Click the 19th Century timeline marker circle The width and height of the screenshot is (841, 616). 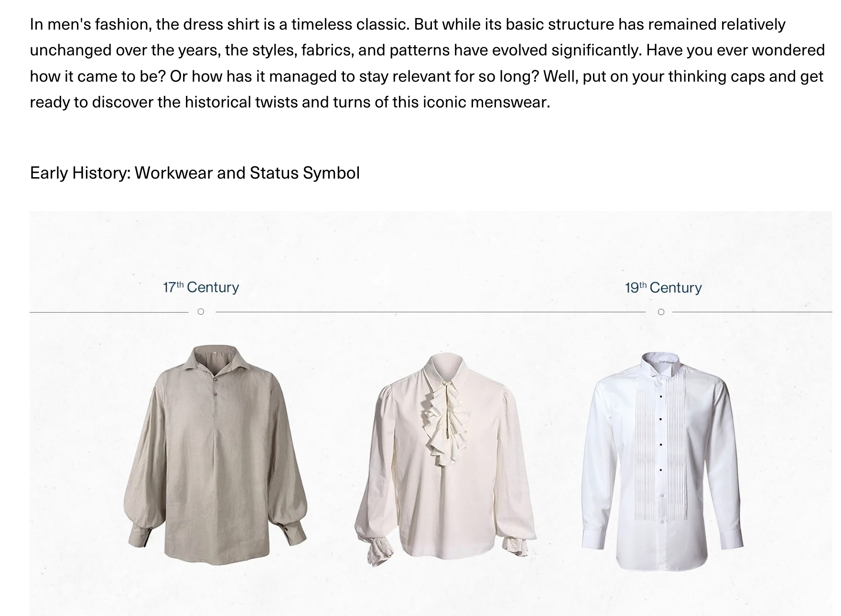(x=661, y=312)
